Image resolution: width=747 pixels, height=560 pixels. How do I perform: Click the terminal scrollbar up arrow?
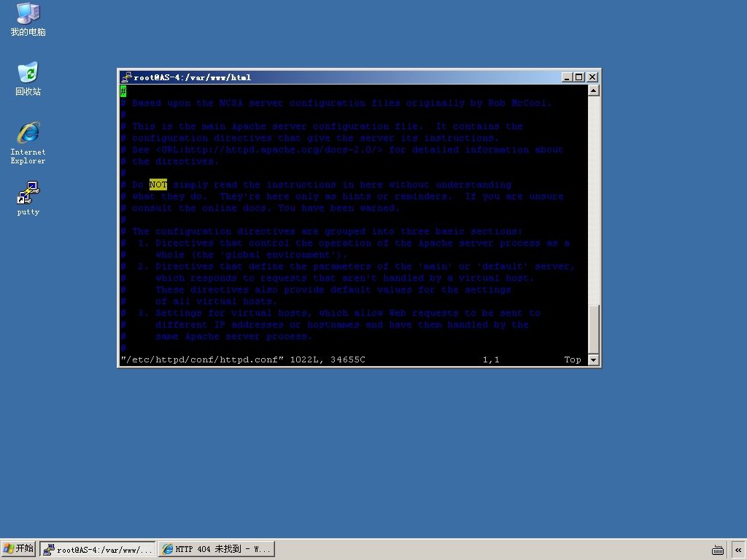593,90
